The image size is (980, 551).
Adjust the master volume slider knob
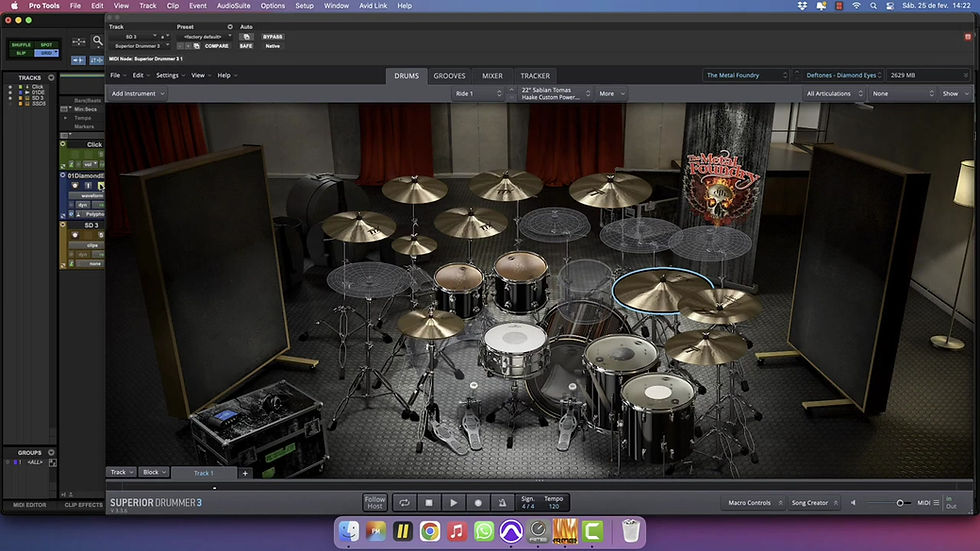(900, 502)
